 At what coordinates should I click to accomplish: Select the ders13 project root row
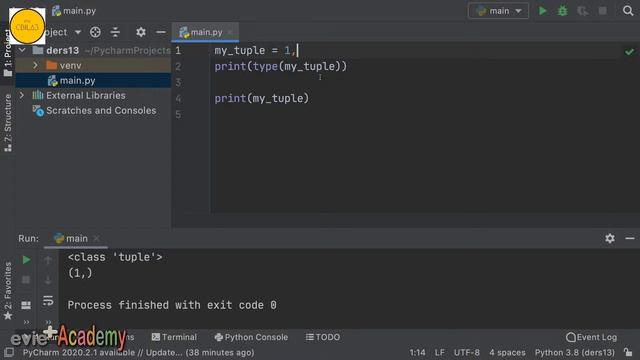coord(93,50)
